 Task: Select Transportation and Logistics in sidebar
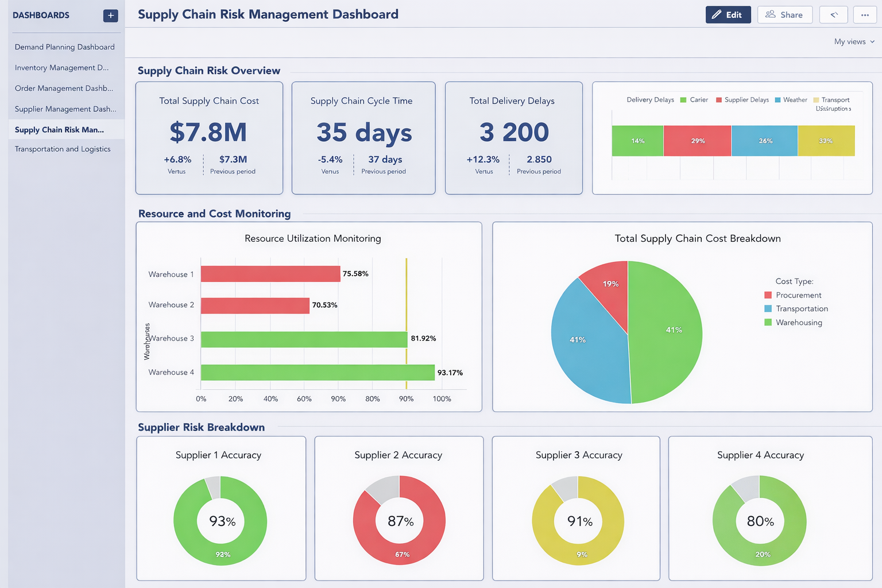63,149
